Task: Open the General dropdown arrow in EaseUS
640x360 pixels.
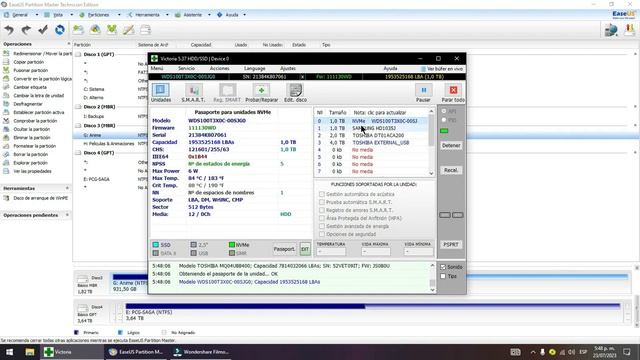Action: (36, 15)
